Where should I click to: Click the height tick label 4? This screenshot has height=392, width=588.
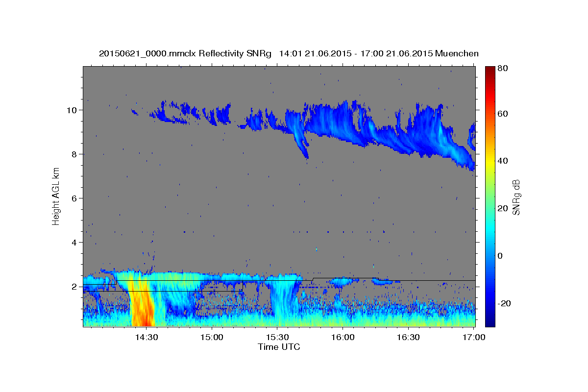[75, 242]
